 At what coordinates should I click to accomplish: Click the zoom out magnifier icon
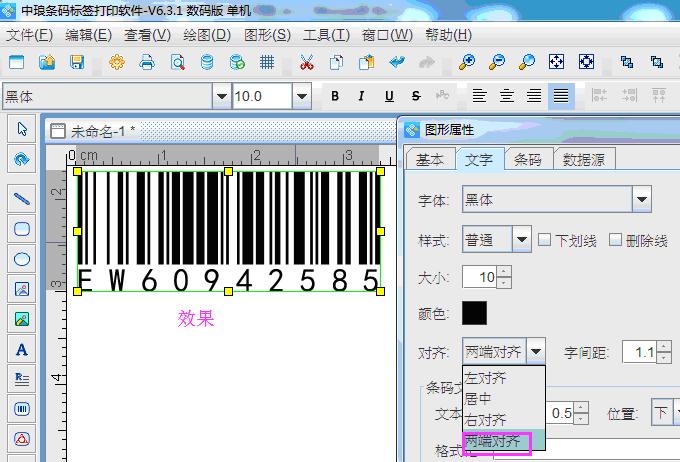(497, 62)
